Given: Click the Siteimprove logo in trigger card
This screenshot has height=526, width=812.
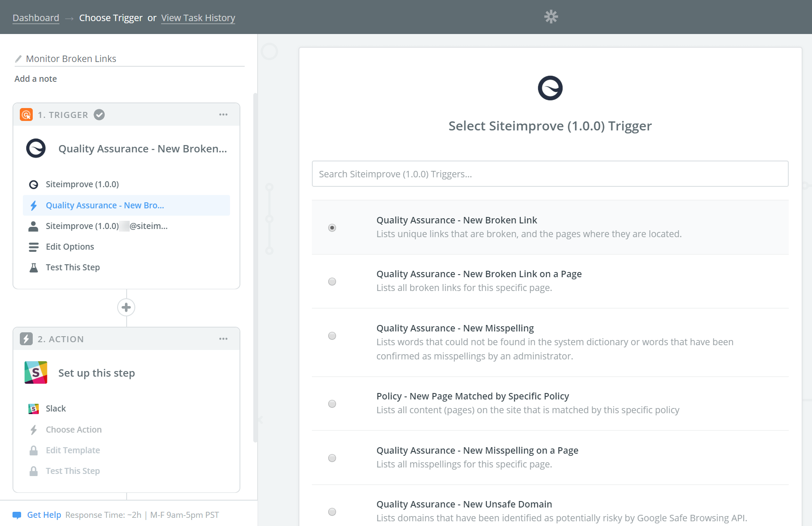Looking at the screenshot, I should click(36, 149).
